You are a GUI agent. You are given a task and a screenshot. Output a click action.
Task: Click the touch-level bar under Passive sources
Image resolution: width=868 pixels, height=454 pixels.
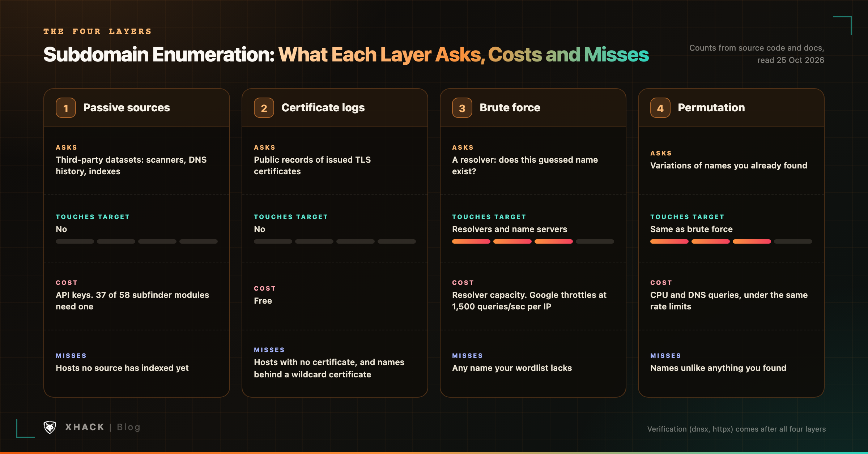pyautogui.click(x=137, y=241)
